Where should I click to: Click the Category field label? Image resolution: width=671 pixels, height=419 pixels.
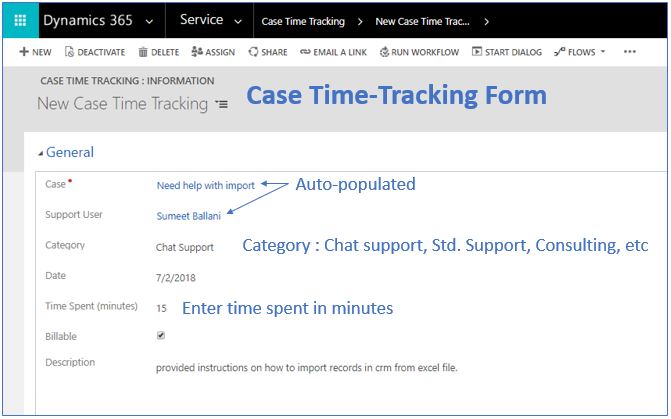coord(65,245)
